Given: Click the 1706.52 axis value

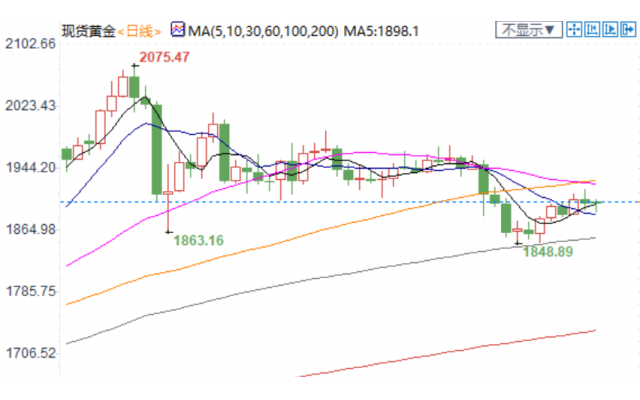Looking at the screenshot, I should click(30, 353).
